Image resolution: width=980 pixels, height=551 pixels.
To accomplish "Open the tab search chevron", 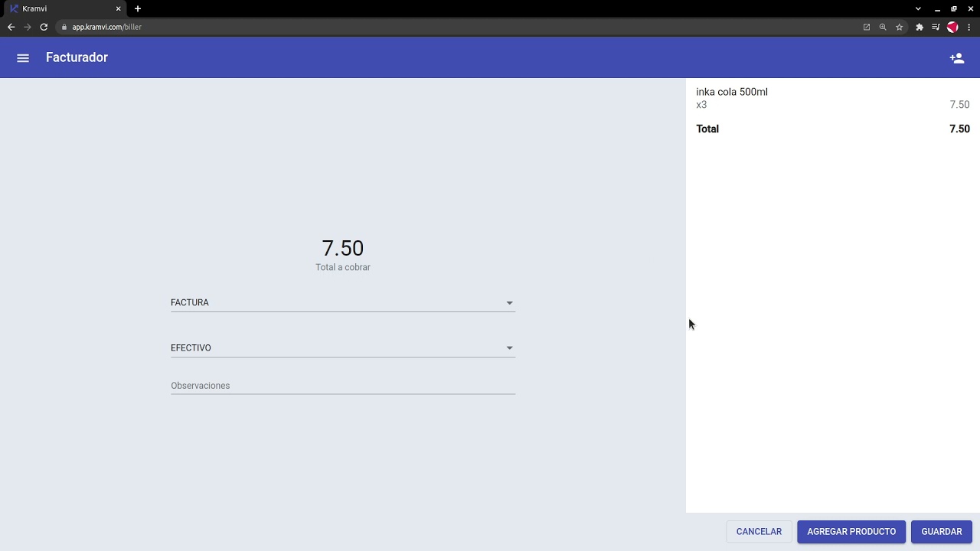I will (918, 8).
